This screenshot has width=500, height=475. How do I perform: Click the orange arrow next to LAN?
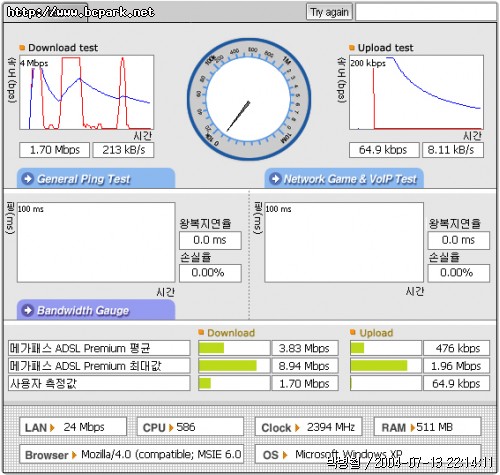pos(52,428)
